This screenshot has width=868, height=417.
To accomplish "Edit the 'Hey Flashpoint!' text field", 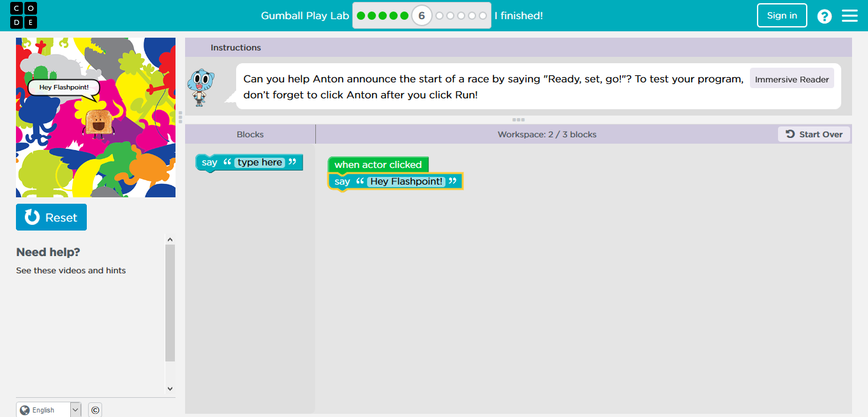I will point(407,181).
